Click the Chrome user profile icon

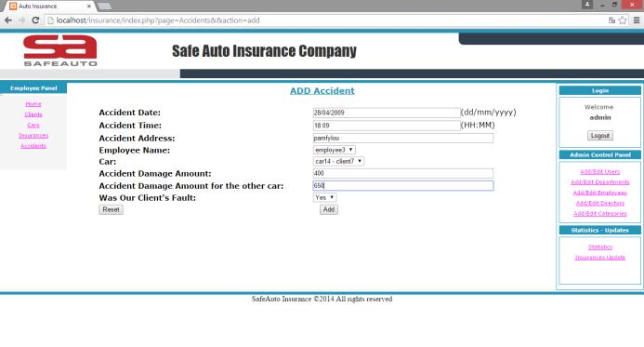coord(587,5)
